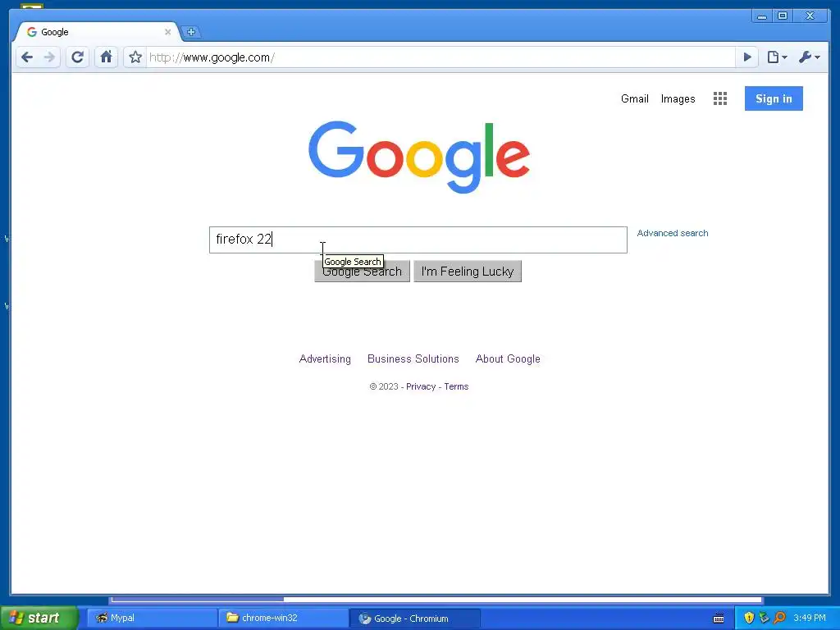Minimize the Chromium window

point(761,16)
